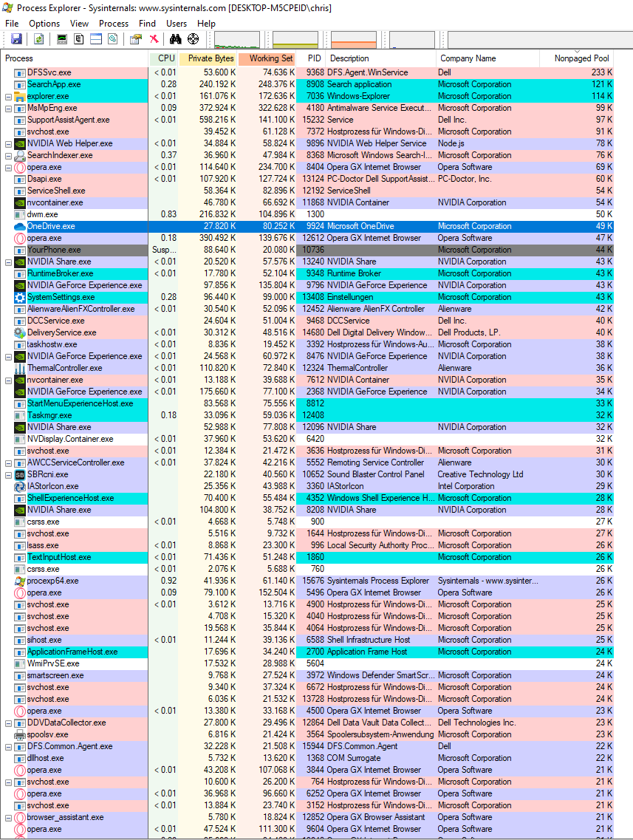Collapse the browser_assistant.exe tree node
The image size is (633, 840).
point(8,818)
